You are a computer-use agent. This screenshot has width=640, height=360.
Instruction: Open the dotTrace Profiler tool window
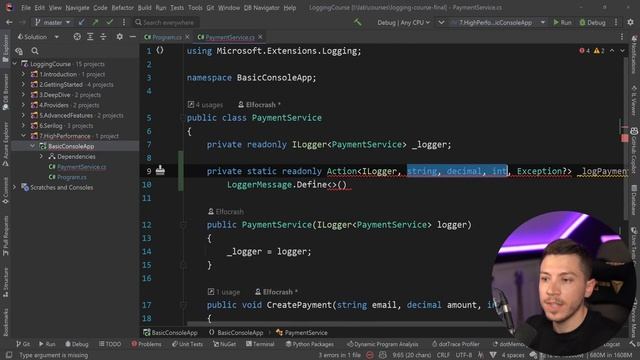456,344
